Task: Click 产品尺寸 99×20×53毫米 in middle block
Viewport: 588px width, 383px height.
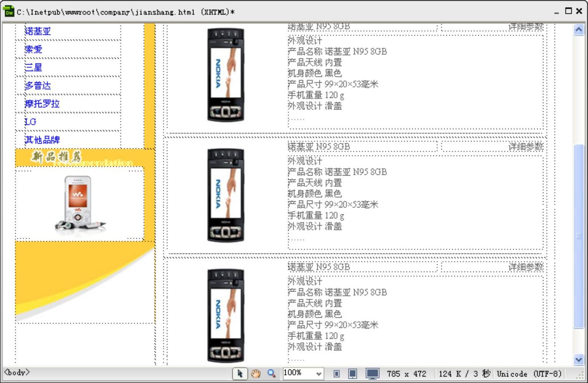Action: click(x=333, y=204)
